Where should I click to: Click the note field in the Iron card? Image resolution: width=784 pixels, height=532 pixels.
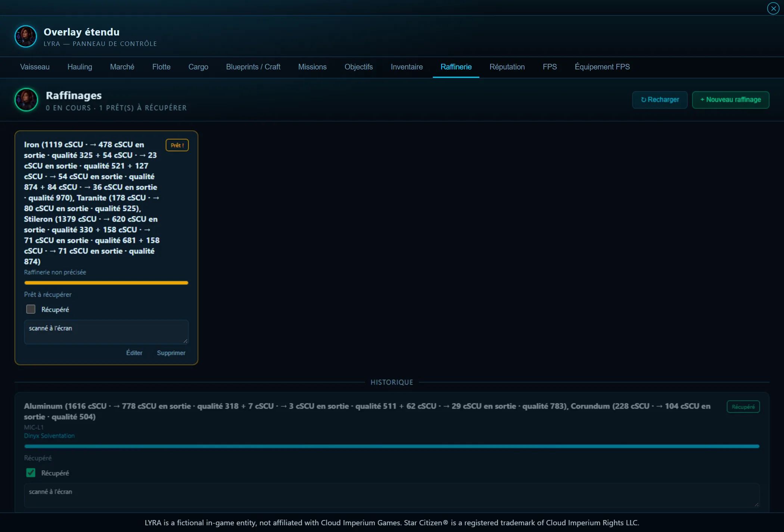(x=106, y=332)
